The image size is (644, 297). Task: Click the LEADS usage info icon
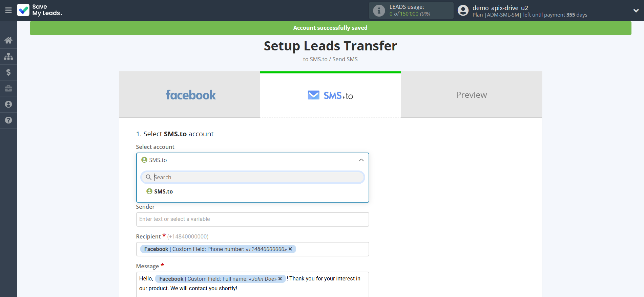coord(379,10)
